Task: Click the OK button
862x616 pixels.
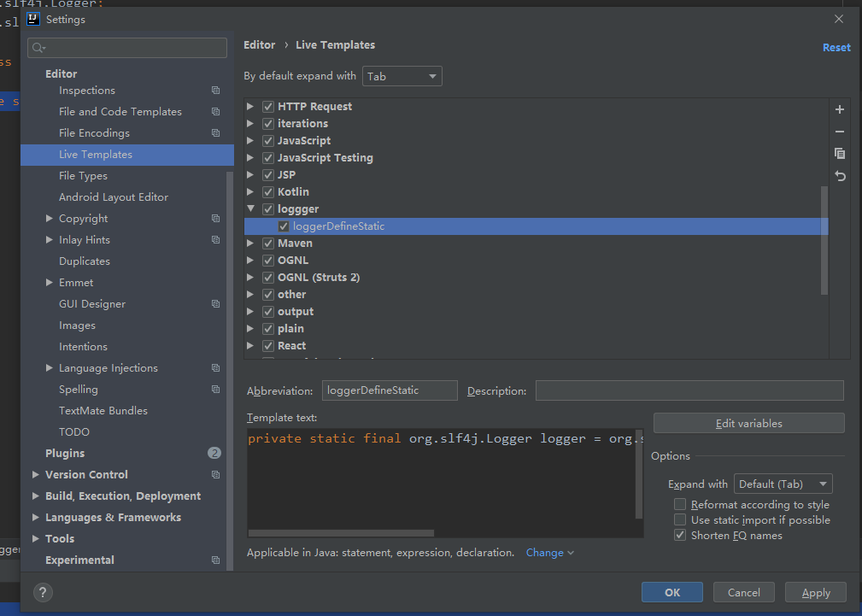Action: tap(671, 592)
